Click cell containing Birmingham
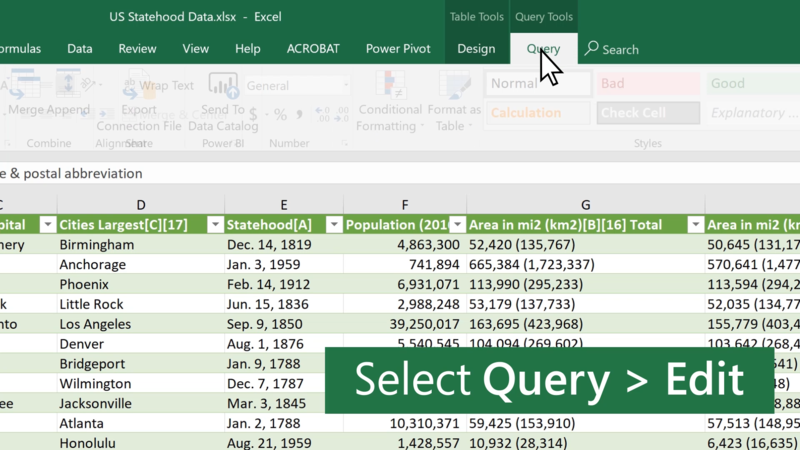Viewport: 800px width, 450px height. tap(141, 244)
